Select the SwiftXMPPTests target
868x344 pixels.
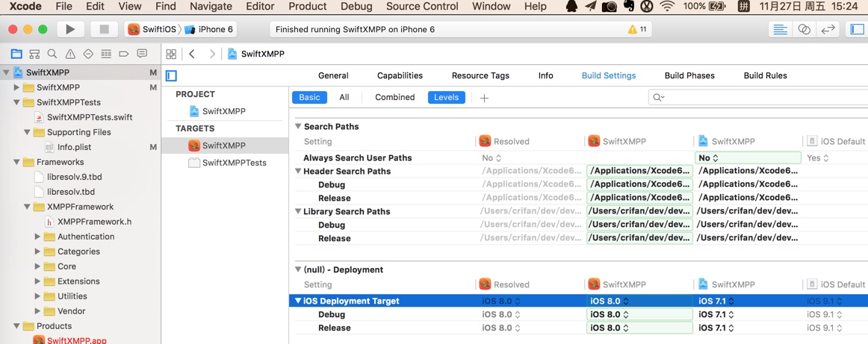(234, 163)
